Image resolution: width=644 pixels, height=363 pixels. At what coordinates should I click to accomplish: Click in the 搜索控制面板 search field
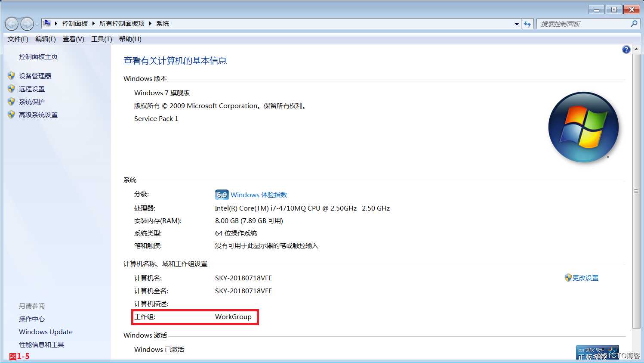click(583, 24)
